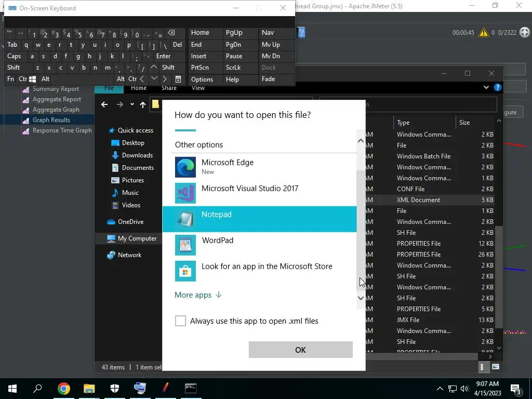
Task: Collapse the Explorer ribbon chevron
Action: coord(486,87)
